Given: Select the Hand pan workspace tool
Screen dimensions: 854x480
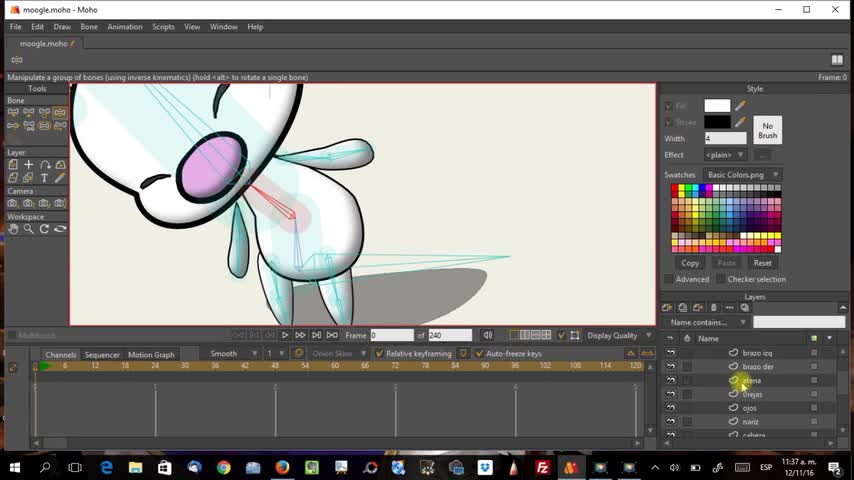Looking at the screenshot, I should pos(13,229).
